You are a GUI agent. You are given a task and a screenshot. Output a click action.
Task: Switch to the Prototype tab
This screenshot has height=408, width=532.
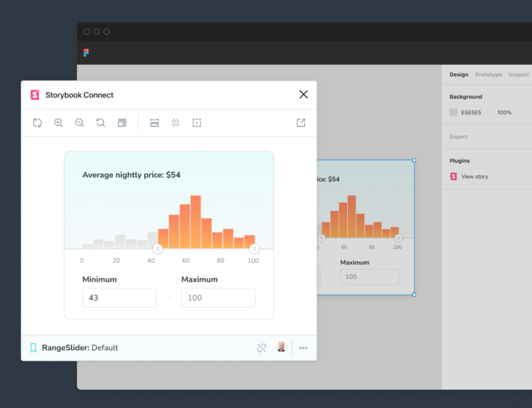click(488, 74)
